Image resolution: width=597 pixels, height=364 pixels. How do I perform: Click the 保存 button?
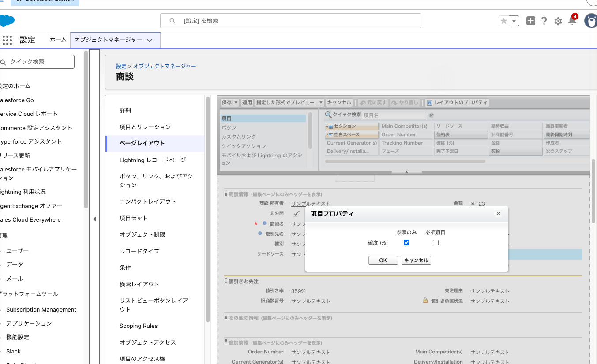tap(227, 103)
